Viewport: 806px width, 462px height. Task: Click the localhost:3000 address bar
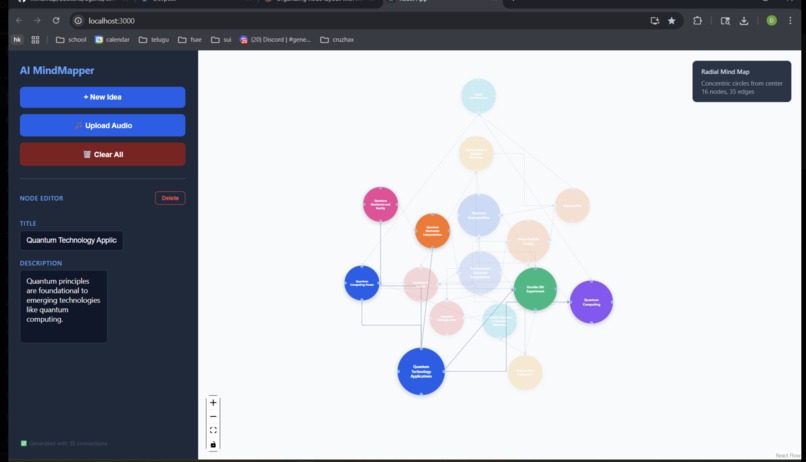tap(360, 21)
